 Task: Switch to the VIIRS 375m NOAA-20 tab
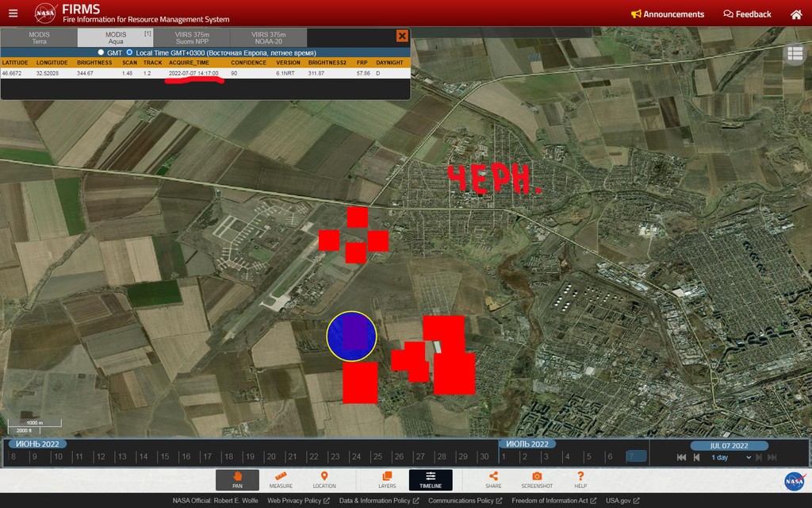[x=268, y=38]
